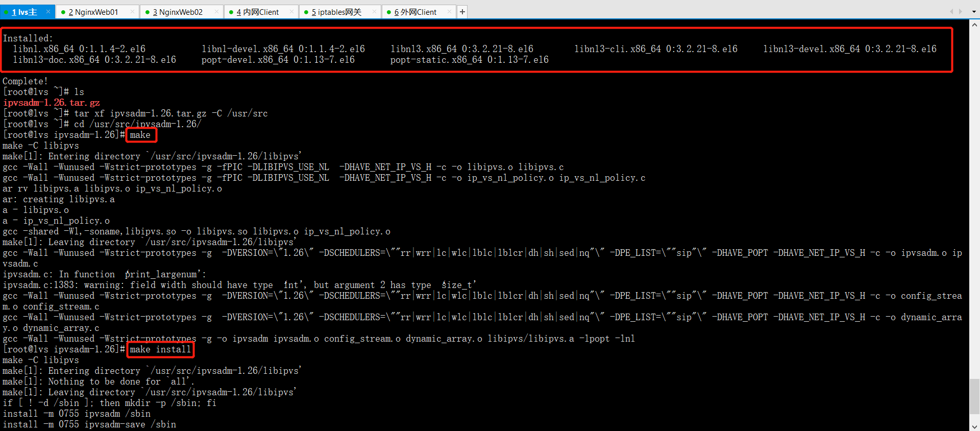980x431 pixels.
Task: Click "Nothing to be done for `all'" line
Action: point(99,381)
